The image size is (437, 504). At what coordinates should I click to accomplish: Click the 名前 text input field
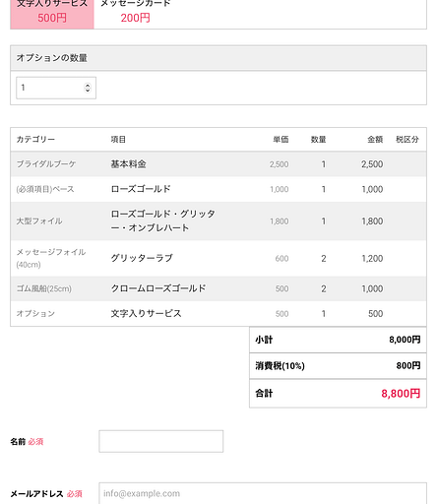click(x=161, y=441)
